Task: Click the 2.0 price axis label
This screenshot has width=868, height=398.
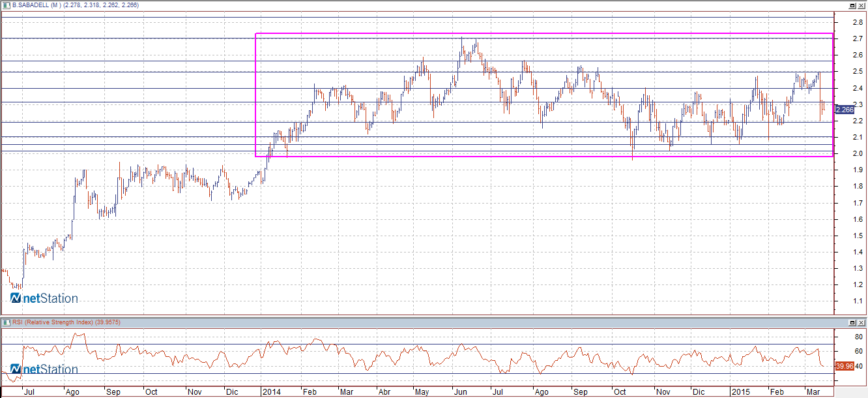Action: (858, 153)
